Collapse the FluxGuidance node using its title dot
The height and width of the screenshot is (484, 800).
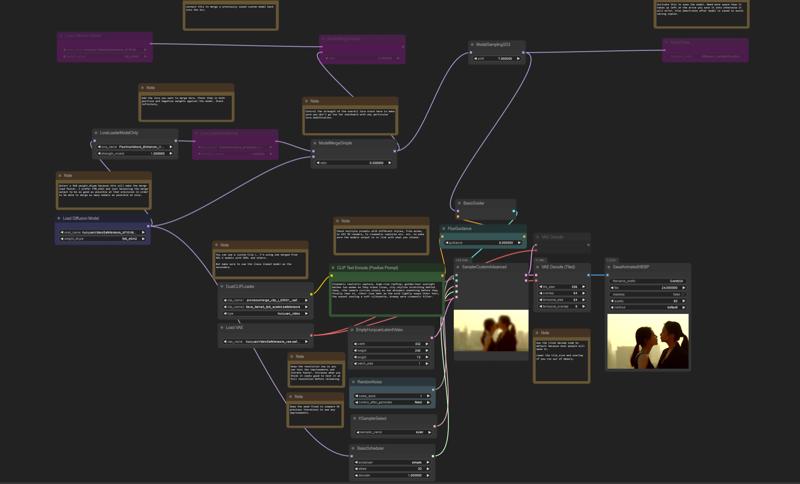pyautogui.click(x=443, y=228)
